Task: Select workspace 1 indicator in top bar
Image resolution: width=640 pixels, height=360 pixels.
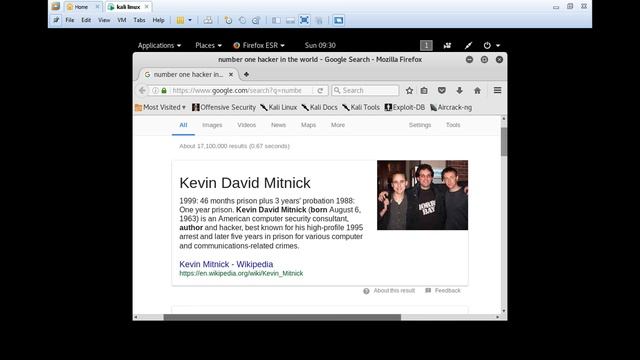Action: point(426,45)
